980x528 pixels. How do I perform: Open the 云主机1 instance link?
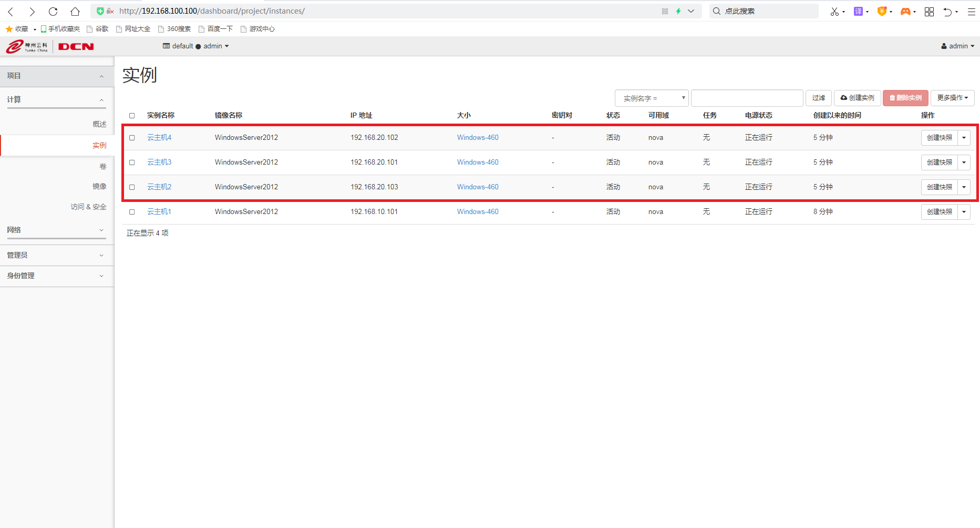tap(159, 212)
